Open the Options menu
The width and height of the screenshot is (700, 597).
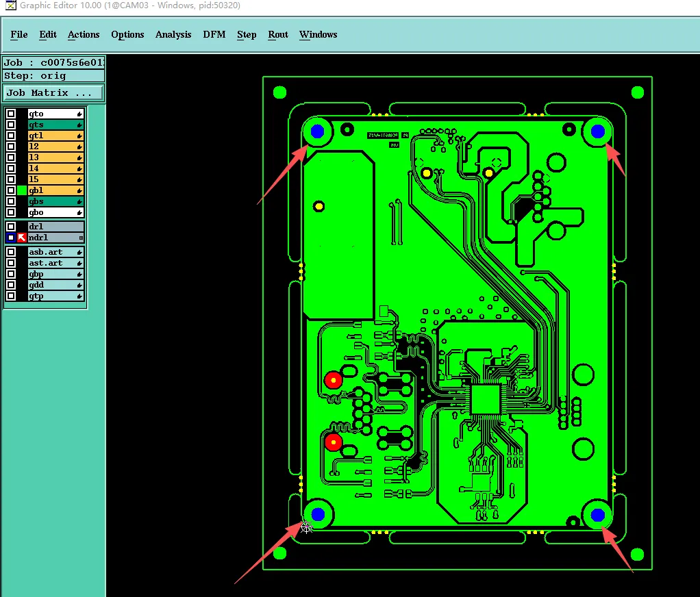(127, 34)
